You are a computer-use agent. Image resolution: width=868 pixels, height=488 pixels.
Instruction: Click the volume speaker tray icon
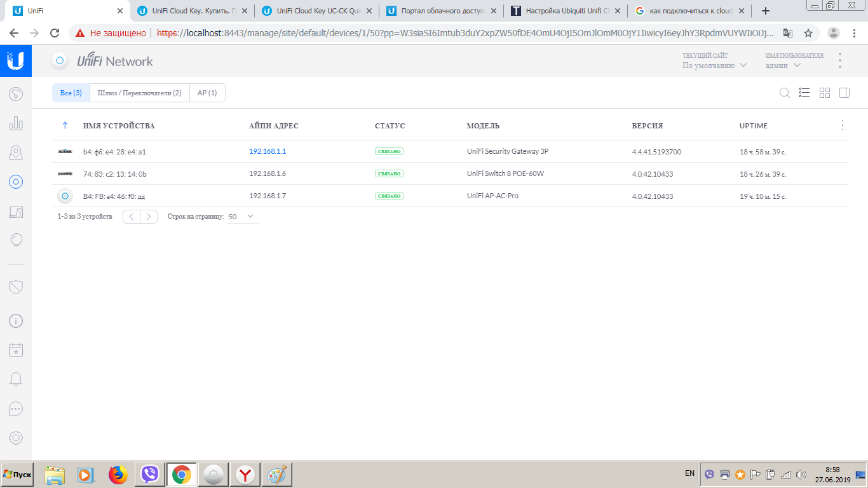801,474
